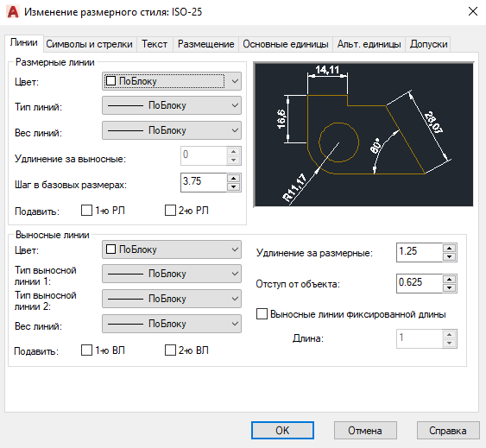Open the Основные единицы tab
This screenshot has height=448, width=486.
pos(286,44)
